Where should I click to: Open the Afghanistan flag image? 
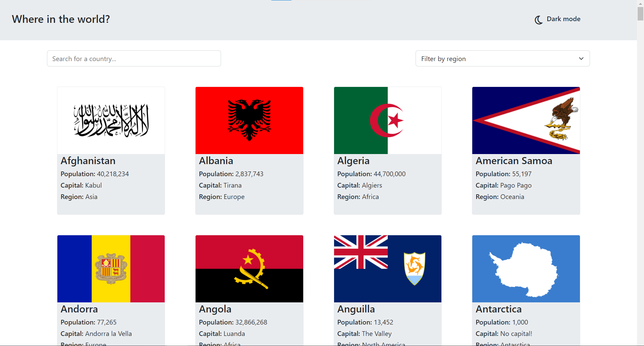tap(111, 120)
